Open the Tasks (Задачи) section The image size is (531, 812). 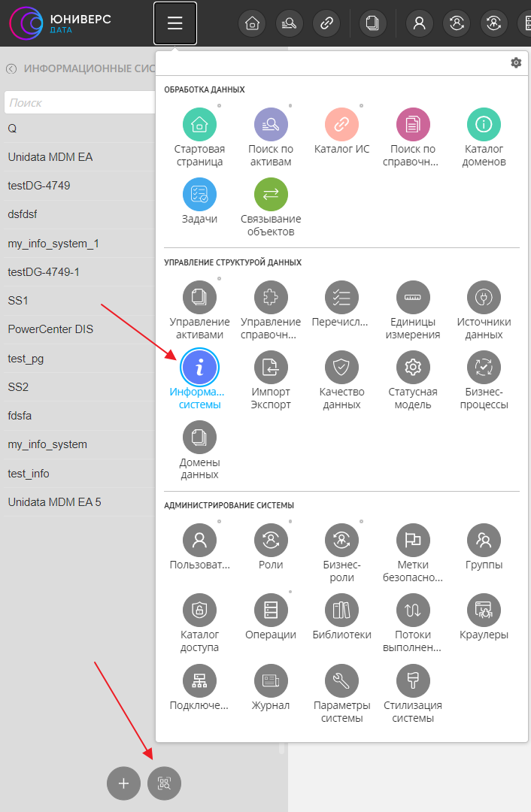[x=199, y=195]
